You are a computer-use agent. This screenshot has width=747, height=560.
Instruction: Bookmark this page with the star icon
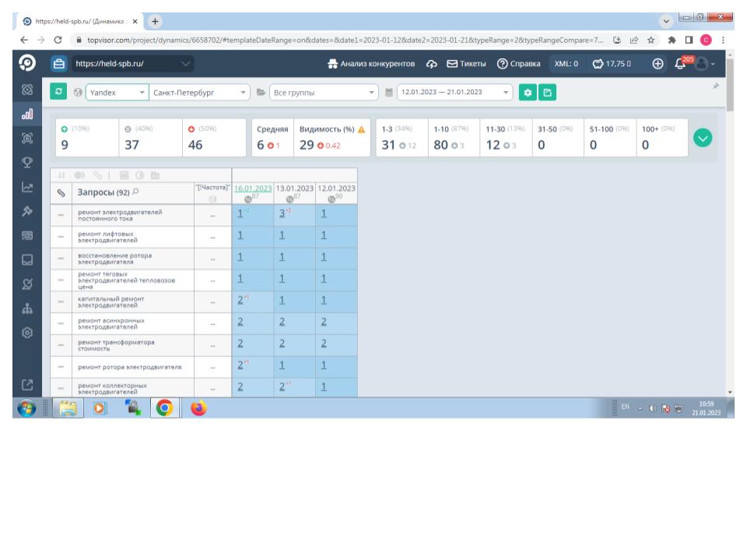pos(651,40)
